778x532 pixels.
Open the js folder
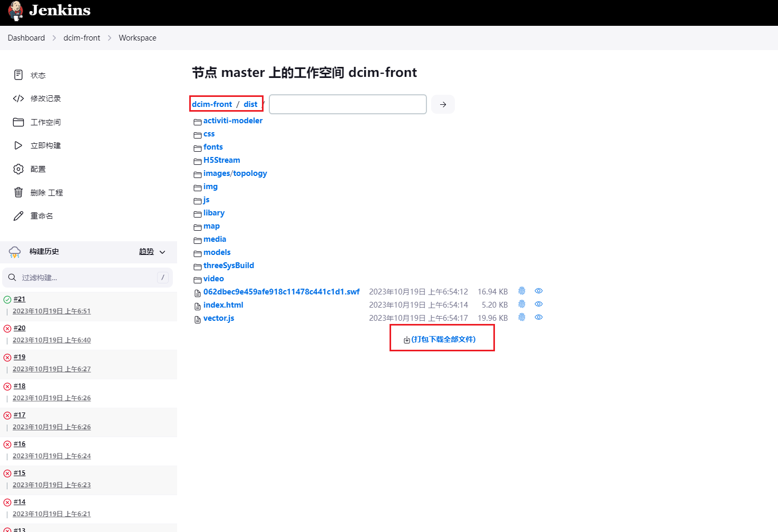(207, 200)
